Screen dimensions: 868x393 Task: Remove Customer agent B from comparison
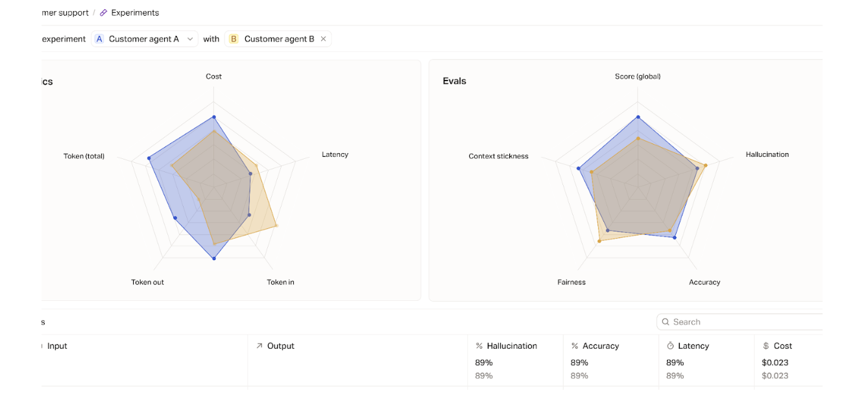click(323, 39)
